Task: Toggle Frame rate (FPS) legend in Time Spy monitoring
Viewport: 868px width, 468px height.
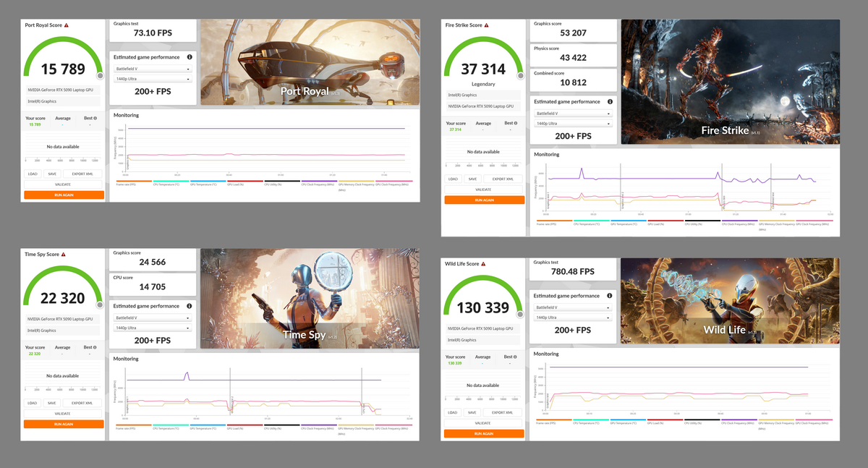Action: (134, 427)
